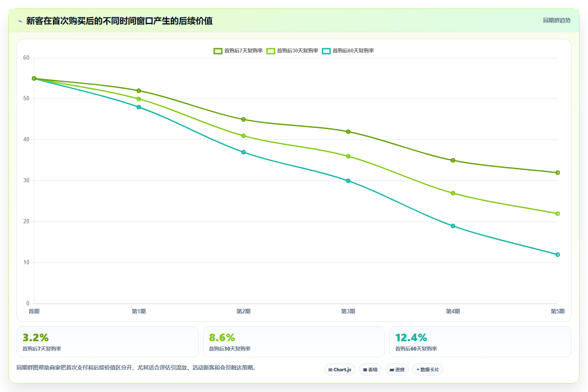Click the 60-day data point at 第4期
This screenshot has height=392, width=588.
pos(453,226)
